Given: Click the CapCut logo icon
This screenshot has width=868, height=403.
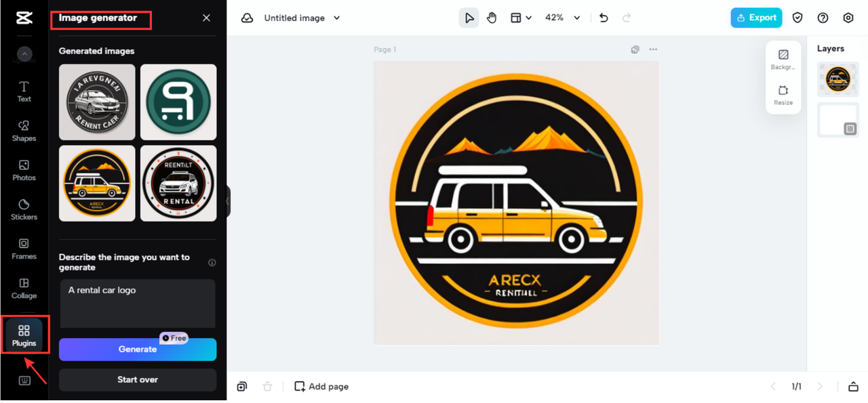Looking at the screenshot, I should click(x=24, y=18).
